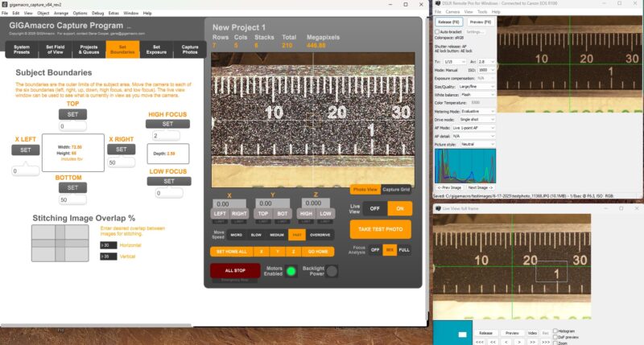Open the Capture Photos tab

coord(190,50)
